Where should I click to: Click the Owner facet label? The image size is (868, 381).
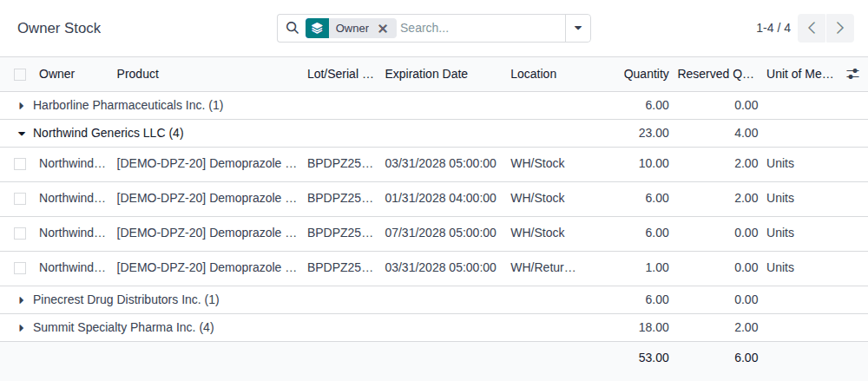[352, 29]
